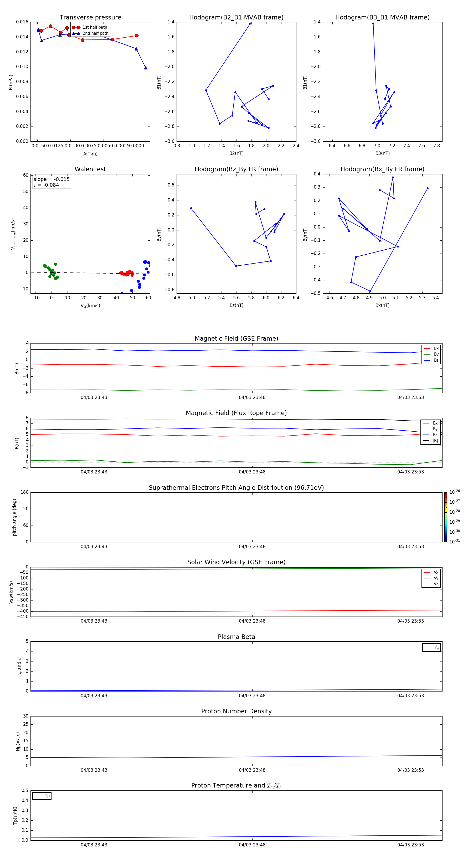The height and width of the screenshot is (868, 473).
Task: Click the 'Solar Wind Velocity (GSE Frame)' title
Action: click(x=236, y=562)
